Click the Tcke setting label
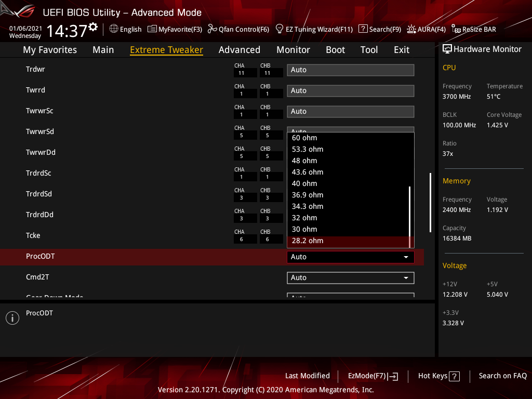 pos(33,235)
